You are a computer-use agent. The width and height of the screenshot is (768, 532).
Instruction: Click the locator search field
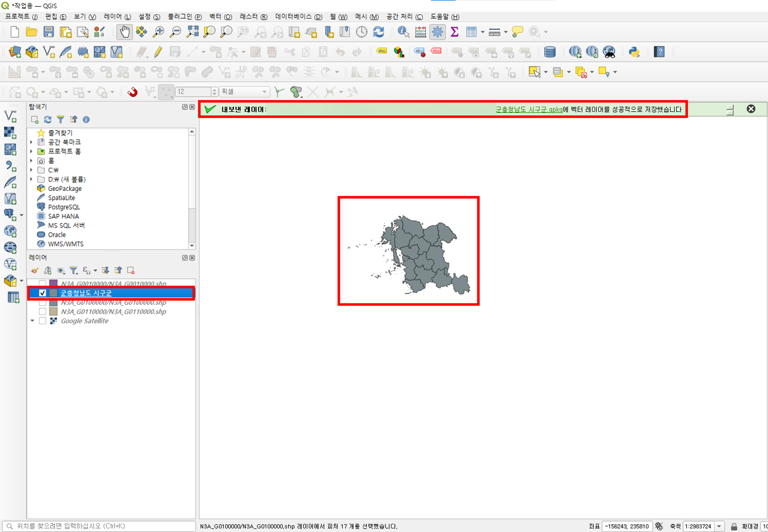click(99, 526)
